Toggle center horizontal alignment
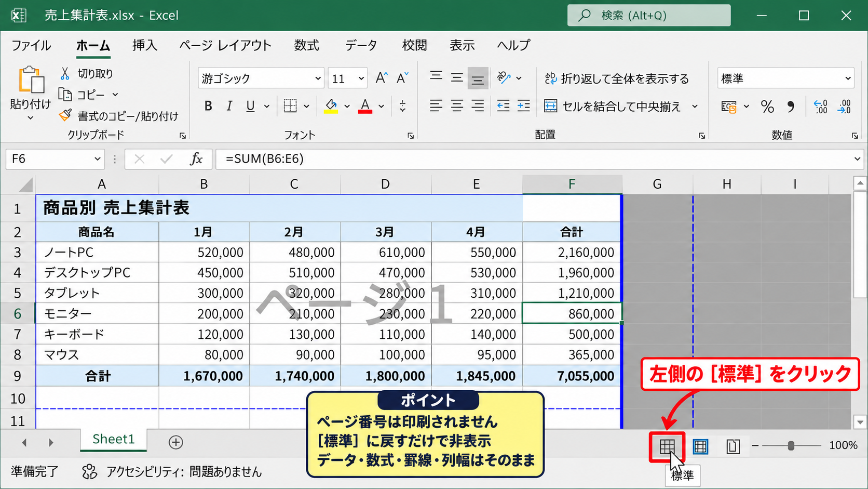 click(x=457, y=106)
